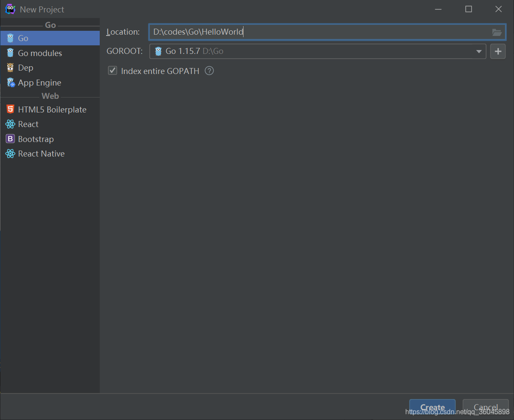Click the gopher icon in the GOROOT field
Screen dimensions: 514x420
tap(158, 51)
